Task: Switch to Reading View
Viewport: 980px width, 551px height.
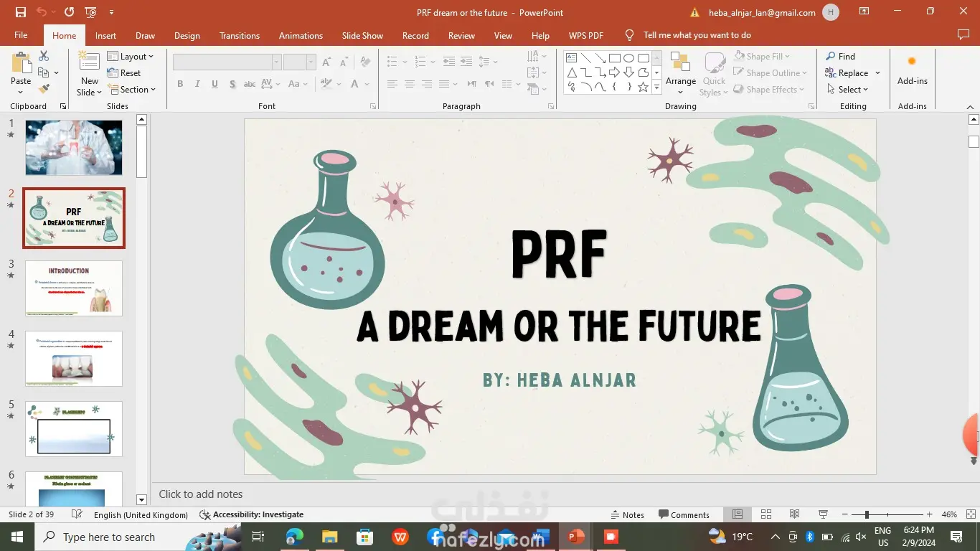Action: (x=794, y=514)
